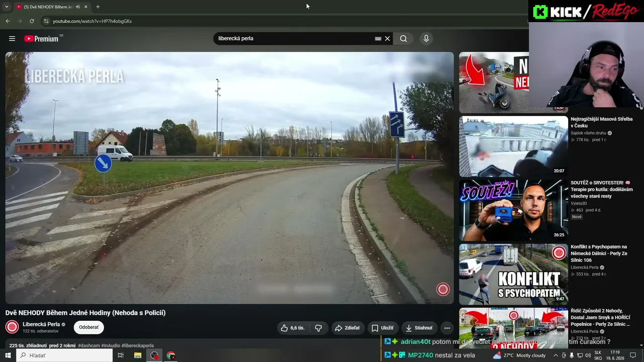Mute the tab via speaker icon
The width and height of the screenshot is (644, 362).
77,7
